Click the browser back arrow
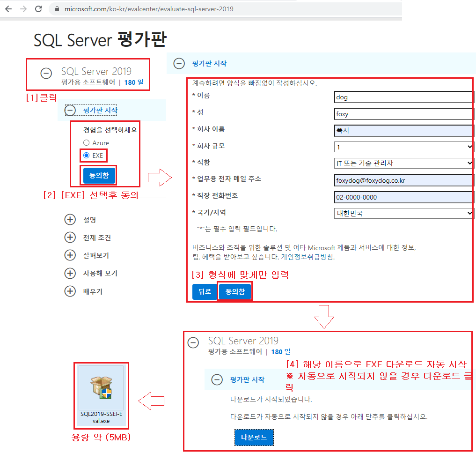This screenshot has width=476, height=453. click(8, 9)
